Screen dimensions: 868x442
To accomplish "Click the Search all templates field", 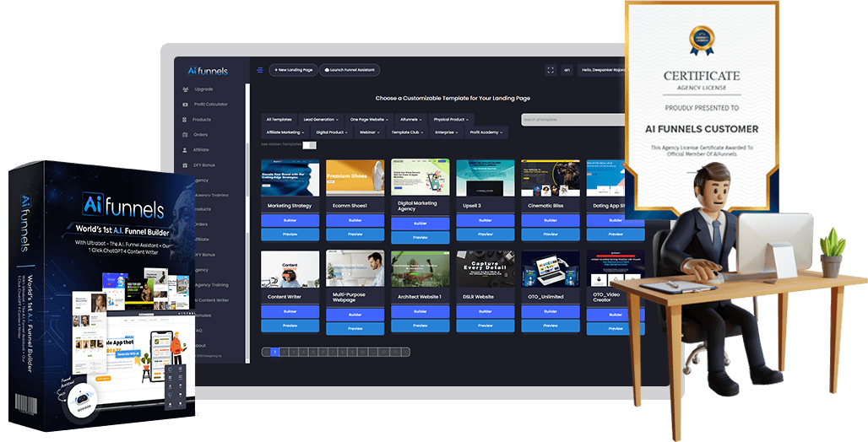I will point(573,120).
